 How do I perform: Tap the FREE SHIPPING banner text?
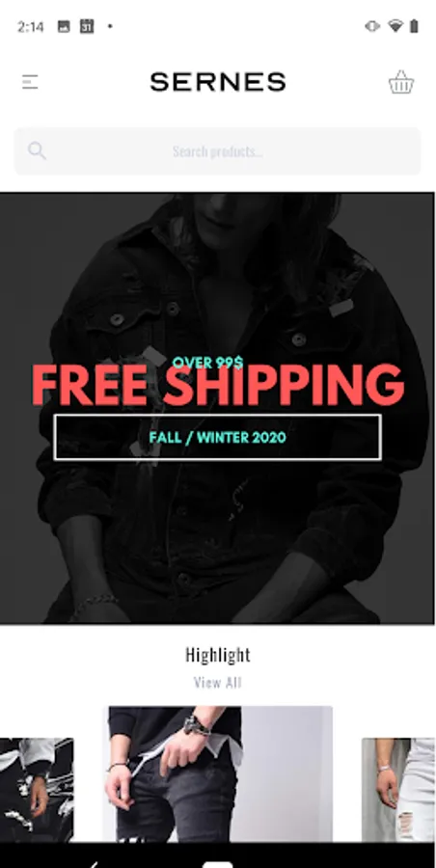pos(218,385)
